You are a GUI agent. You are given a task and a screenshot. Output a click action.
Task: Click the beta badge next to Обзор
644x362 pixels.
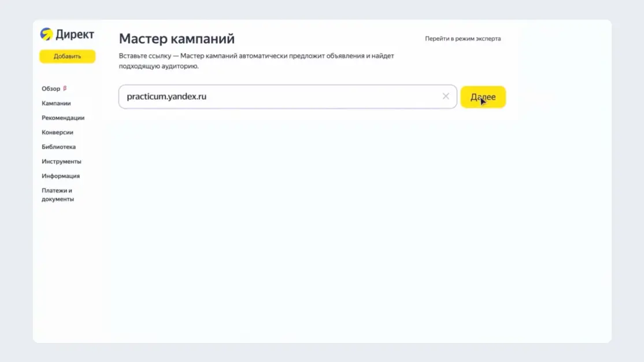(x=65, y=88)
